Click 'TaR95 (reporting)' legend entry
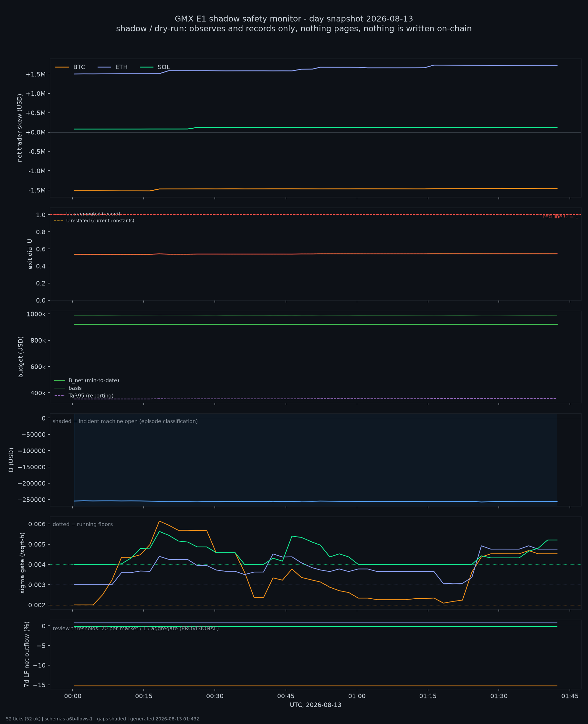The image size is (588, 724). tap(84, 396)
